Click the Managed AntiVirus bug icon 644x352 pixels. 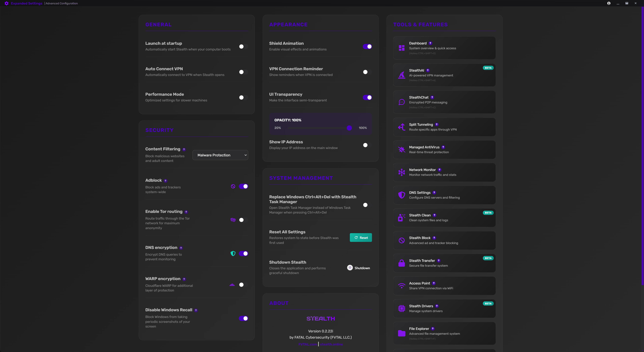tap(401, 149)
